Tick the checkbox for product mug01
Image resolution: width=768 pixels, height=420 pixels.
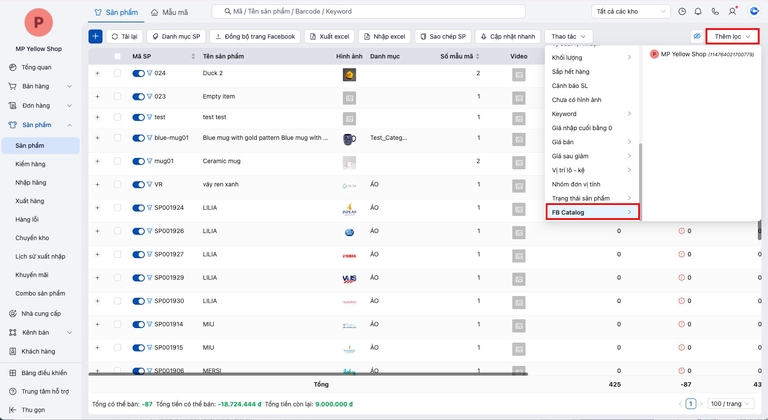[117, 160]
